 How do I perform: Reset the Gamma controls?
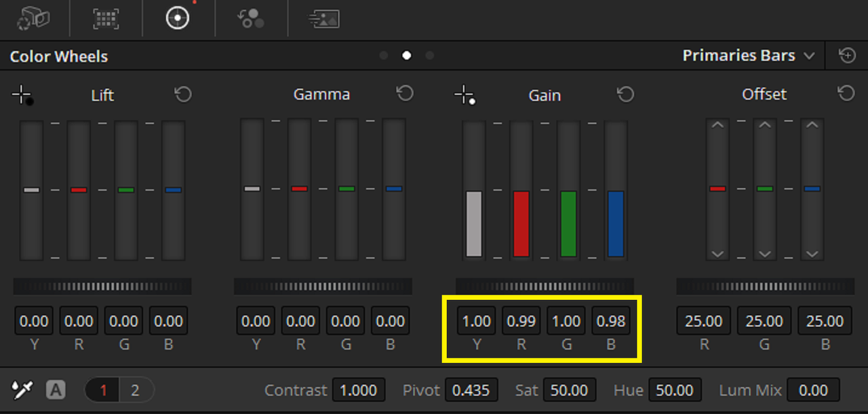click(x=405, y=93)
